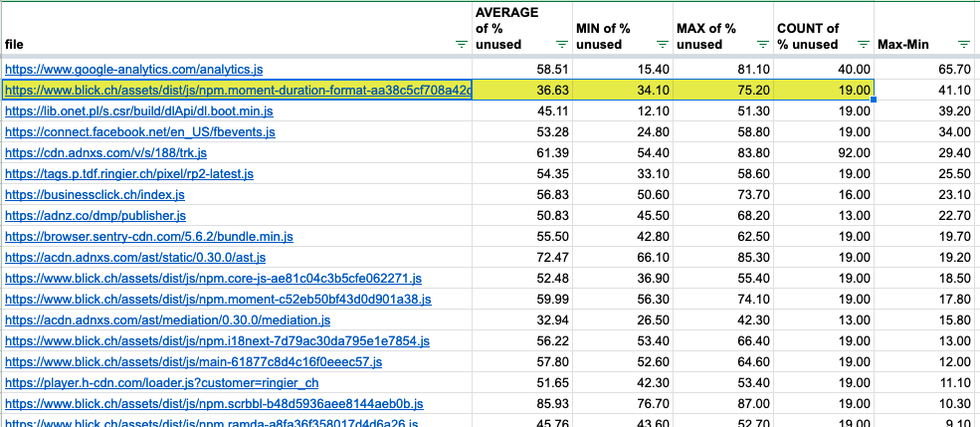Select count cell 16.00
The height and width of the screenshot is (427, 980).
tap(824, 195)
